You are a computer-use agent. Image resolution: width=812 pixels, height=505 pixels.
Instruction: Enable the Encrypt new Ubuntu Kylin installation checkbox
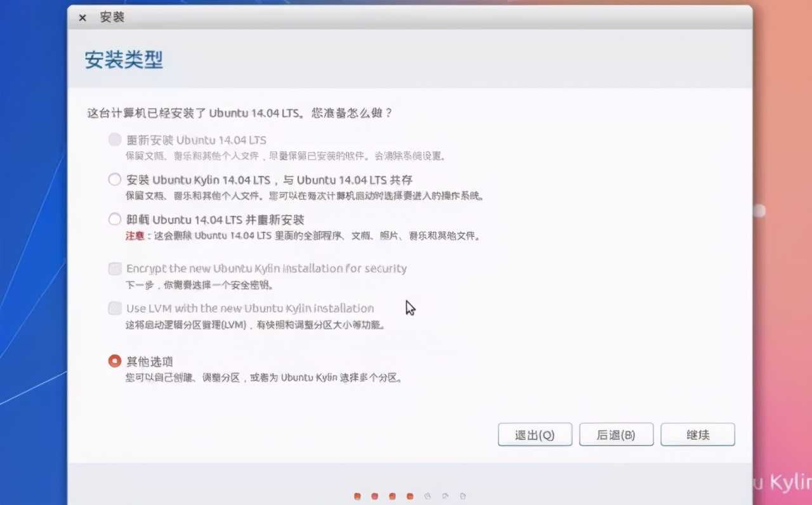115,268
